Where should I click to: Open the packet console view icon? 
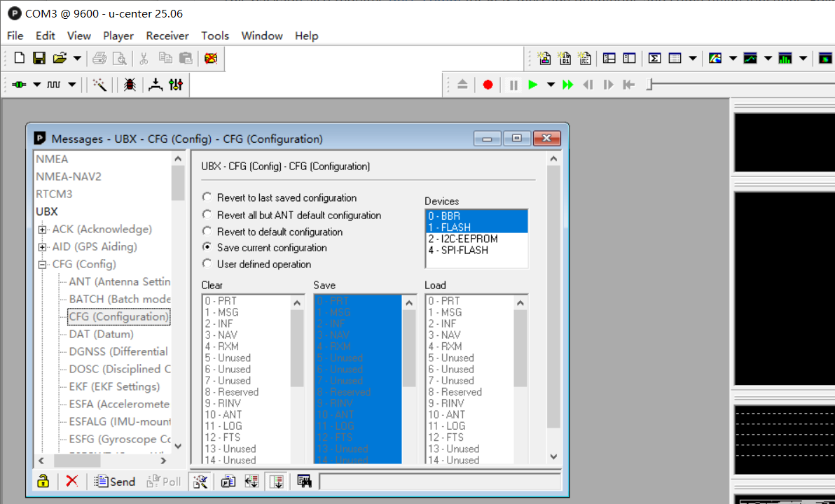click(x=544, y=58)
